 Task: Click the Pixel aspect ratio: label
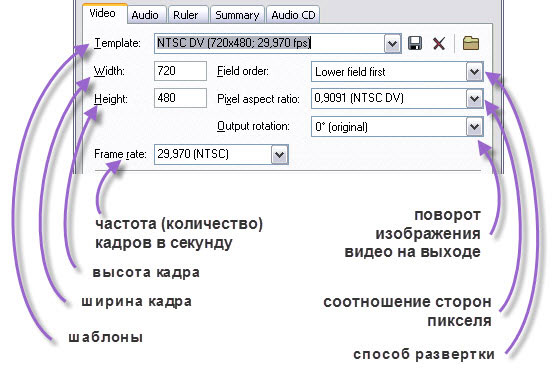point(258,99)
